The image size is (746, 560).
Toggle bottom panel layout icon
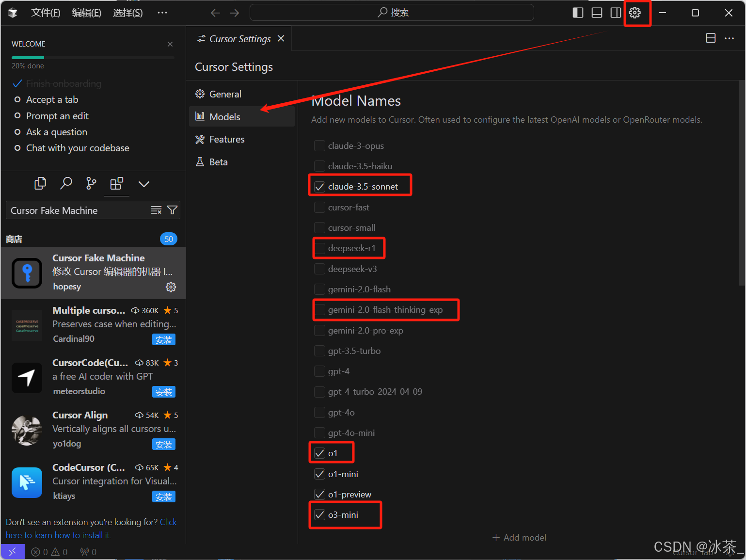[597, 13]
